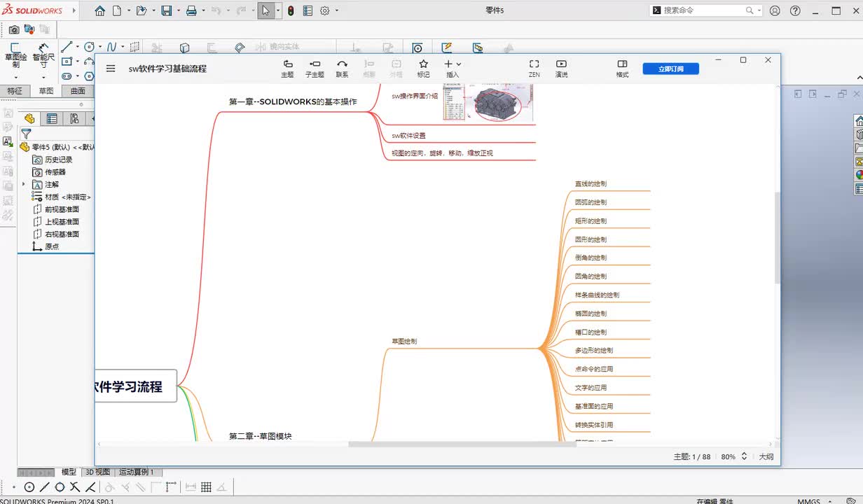The image size is (863, 504).
Task: Click the Open file folder icon
Action: pyautogui.click(x=141, y=10)
